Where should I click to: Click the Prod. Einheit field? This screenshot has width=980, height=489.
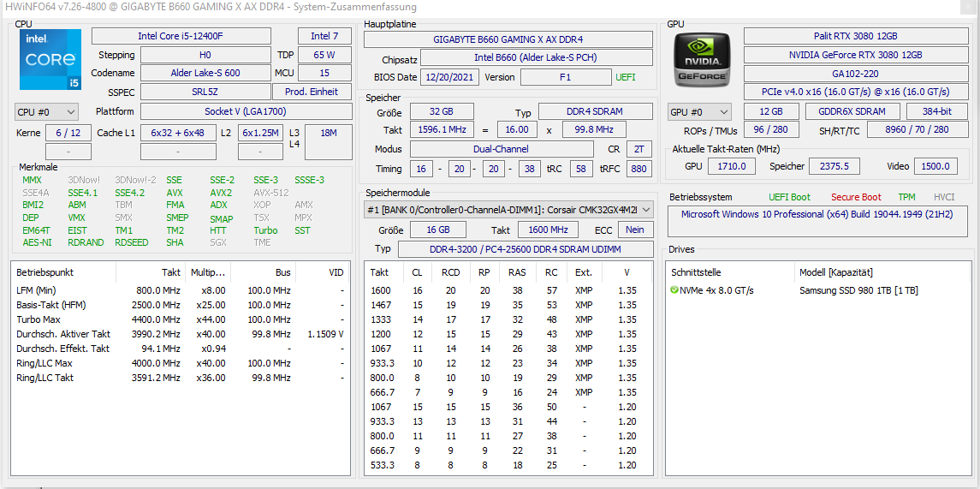(x=312, y=92)
